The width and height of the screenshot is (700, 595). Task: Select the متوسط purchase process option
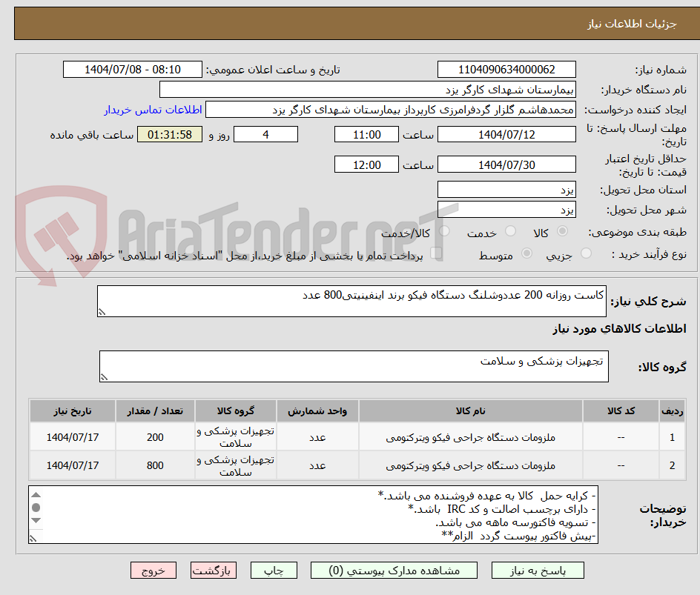[x=526, y=252]
